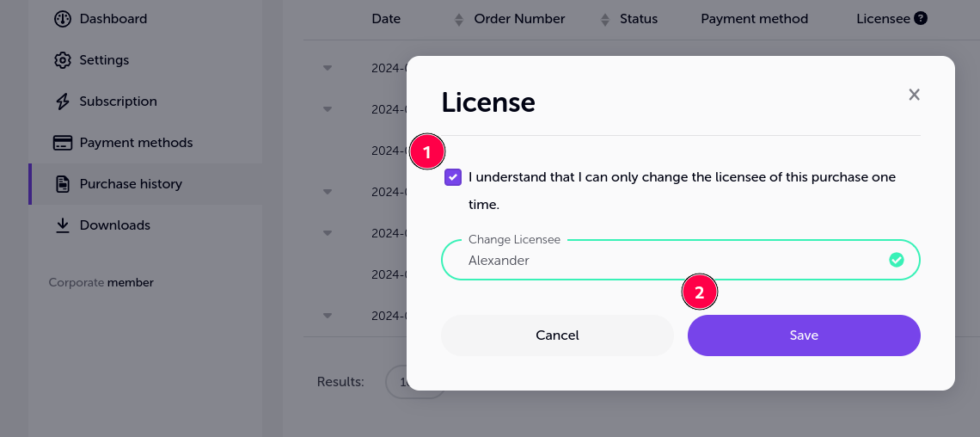The width and height of the screenshot is (980, 437).
Task: Click the Change Licensee text field
Action: pos(681,260)
